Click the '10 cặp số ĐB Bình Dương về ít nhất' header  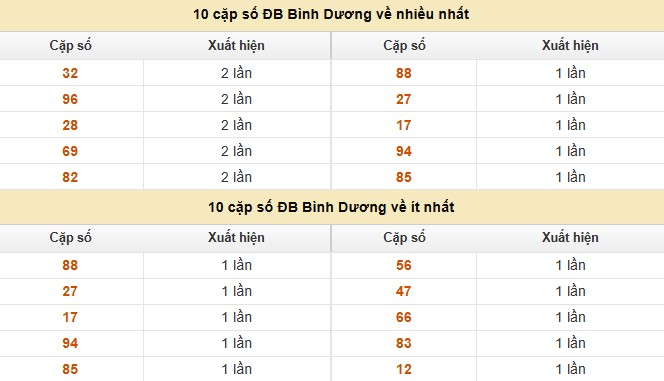pyautogui.click(x=331, y=207)
